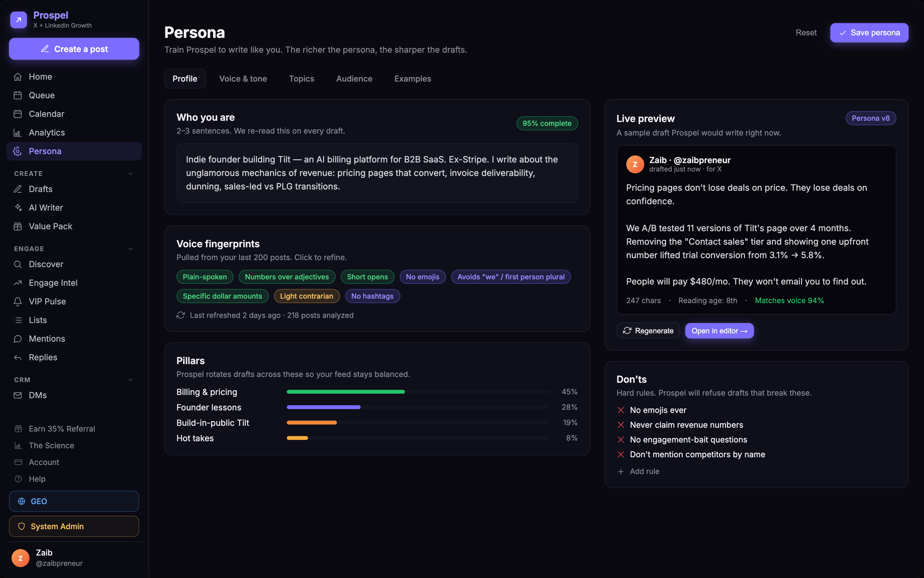Switch to the Topics tab
Image resolution: width=924 pixels, height=578 pixels.
(x=301, y=79)
